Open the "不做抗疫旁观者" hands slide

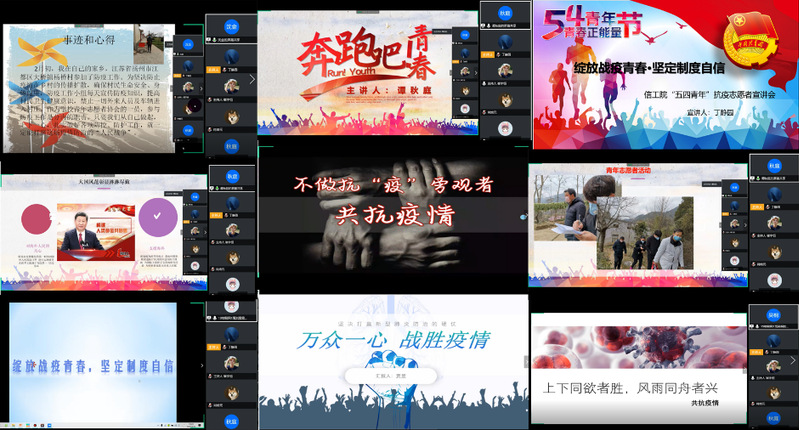[393, 220]
